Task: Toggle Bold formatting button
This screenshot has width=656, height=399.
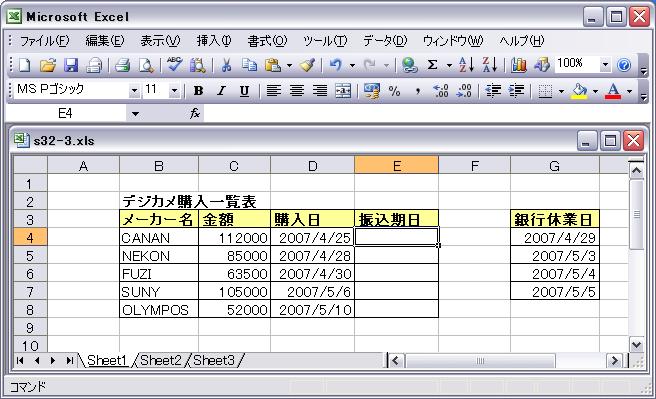Action: coord(198,91)
